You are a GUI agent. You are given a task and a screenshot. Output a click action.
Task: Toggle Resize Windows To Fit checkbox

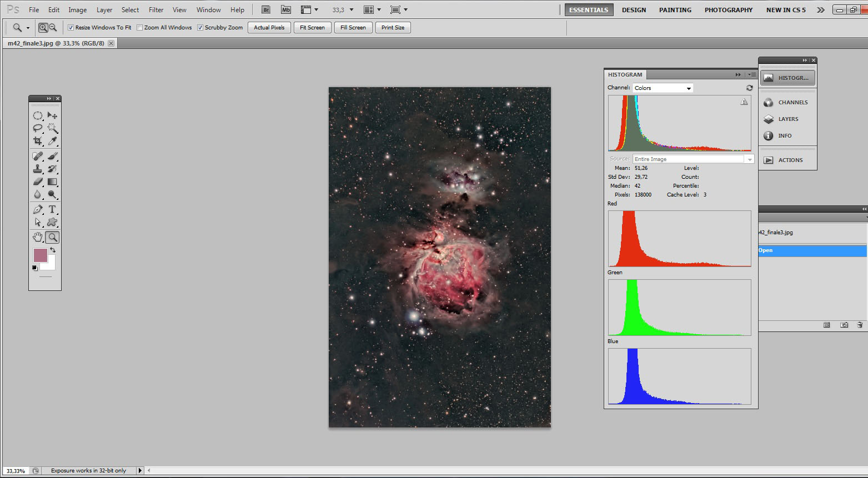click(71, 27)
